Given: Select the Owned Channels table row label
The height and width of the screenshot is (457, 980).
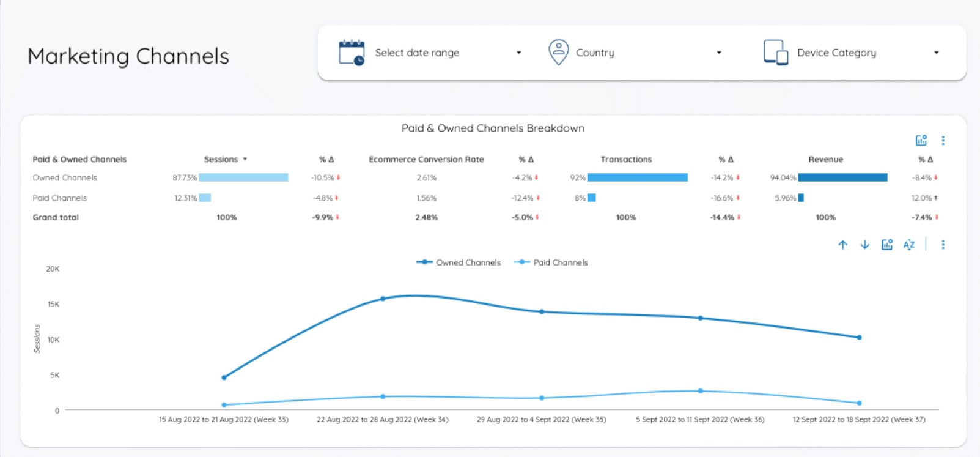Looking at the screenshot, I should (65, 178).
